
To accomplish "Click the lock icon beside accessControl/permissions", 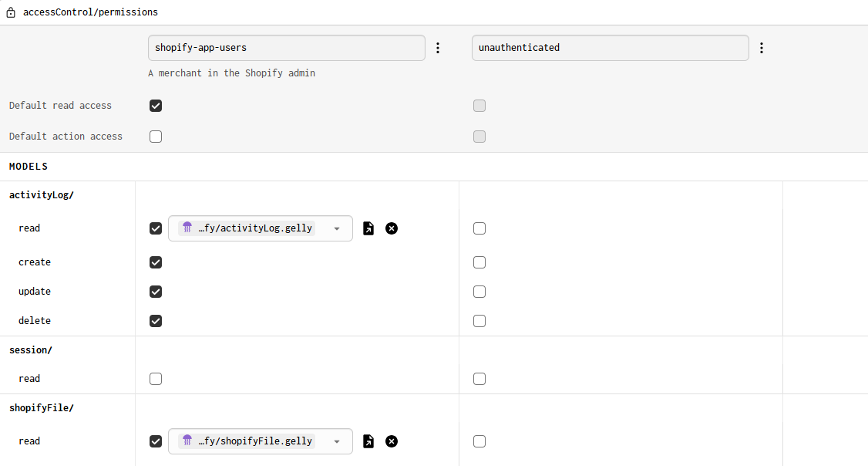I will 11,12.
